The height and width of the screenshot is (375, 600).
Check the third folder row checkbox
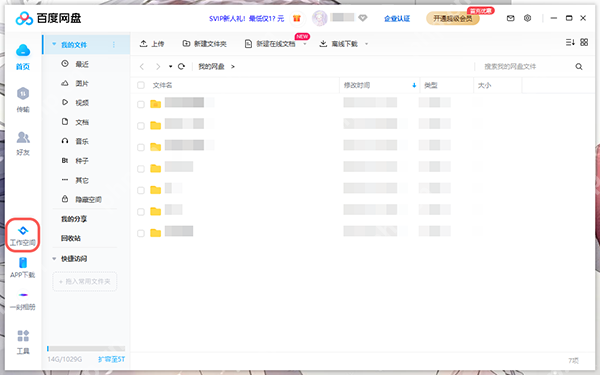point(141,147)
